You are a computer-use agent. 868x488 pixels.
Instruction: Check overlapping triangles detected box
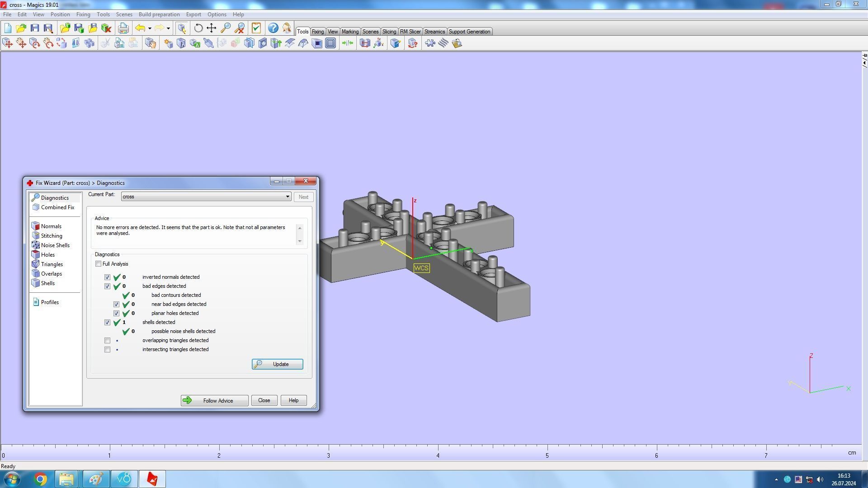(x=107, y=341)
